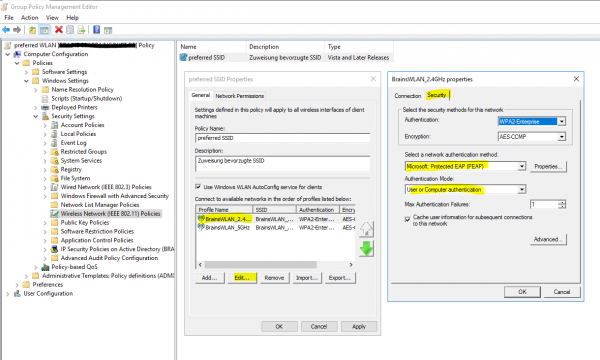
Task: Switch to the Connection tab
Action: [x=408, y=96]
